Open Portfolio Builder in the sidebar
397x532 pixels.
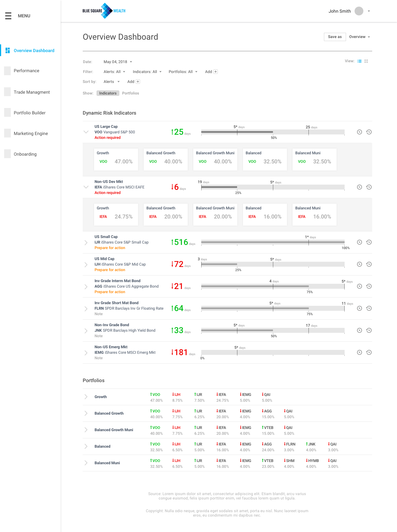29,113
